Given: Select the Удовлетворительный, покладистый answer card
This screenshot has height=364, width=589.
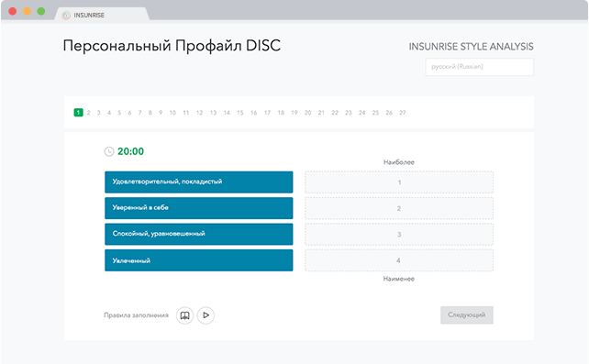Looking at the screenshot, I should tap(199, 182).
